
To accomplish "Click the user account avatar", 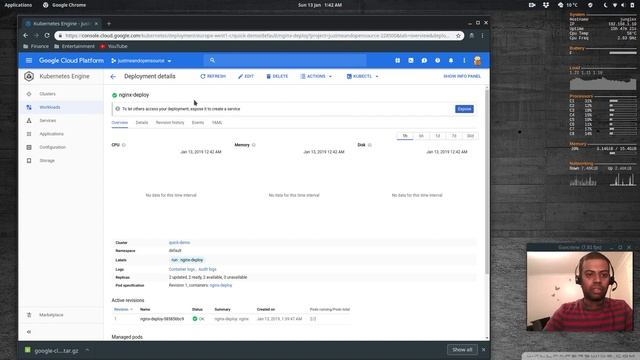I will point(477,60).
